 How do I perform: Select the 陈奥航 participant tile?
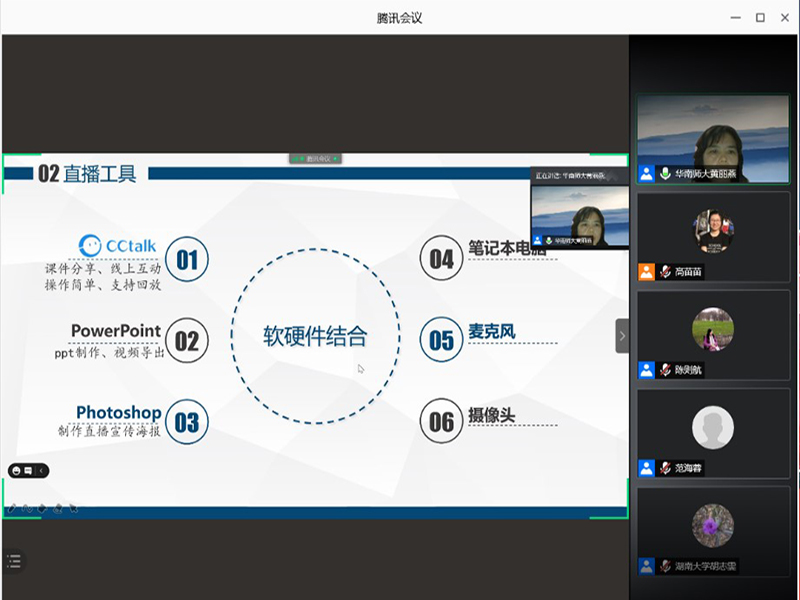pyautogui.click(x=713, y=334)
